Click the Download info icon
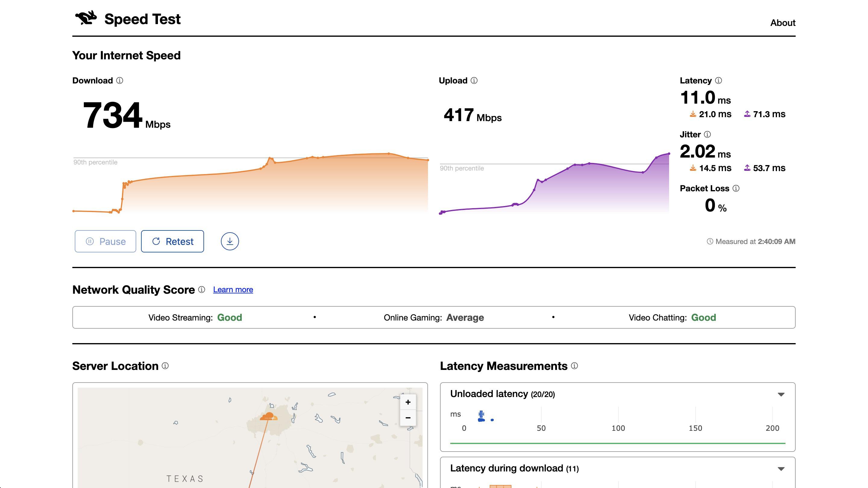 (120, 80)
